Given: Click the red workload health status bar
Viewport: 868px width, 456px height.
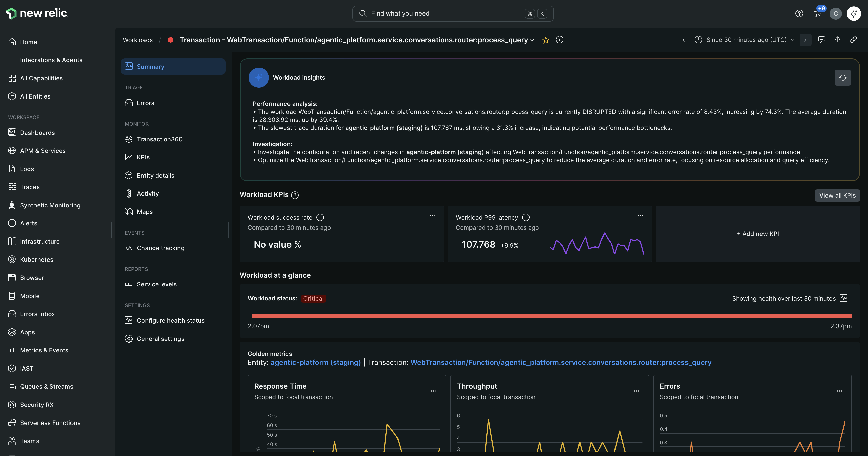Looking at the screenshot, I should click(551, 316).
